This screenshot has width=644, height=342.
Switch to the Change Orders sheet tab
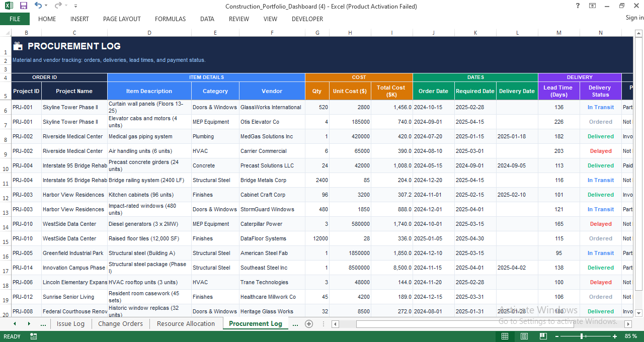pos(120,324)
